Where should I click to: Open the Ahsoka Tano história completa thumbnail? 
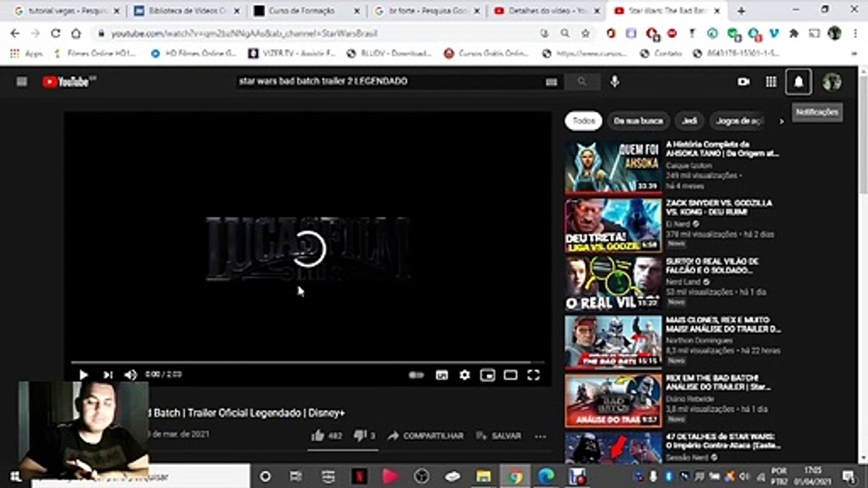613,167
